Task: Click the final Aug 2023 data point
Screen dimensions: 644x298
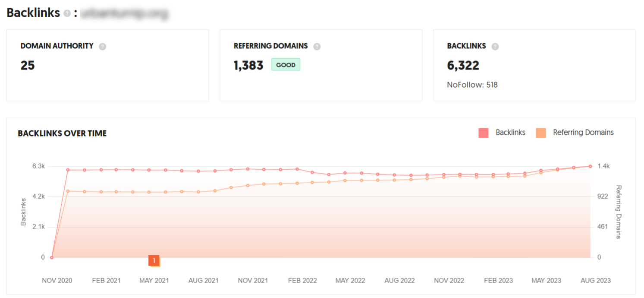Action: coord(590,166)
